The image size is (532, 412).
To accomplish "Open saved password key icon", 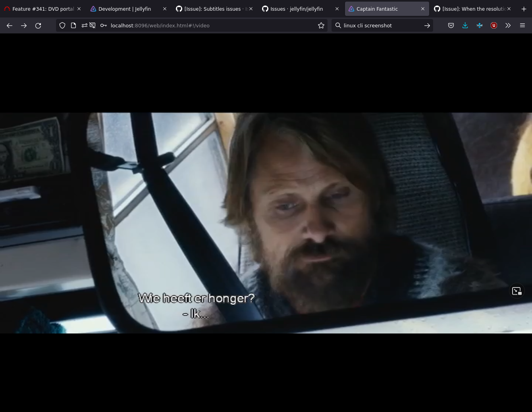I will click(103, 25).
